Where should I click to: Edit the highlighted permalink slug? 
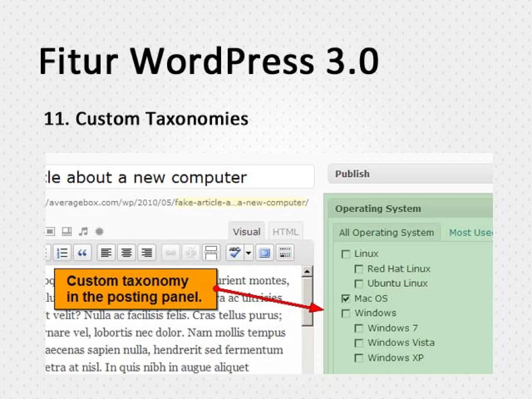(x=240, y=202)
